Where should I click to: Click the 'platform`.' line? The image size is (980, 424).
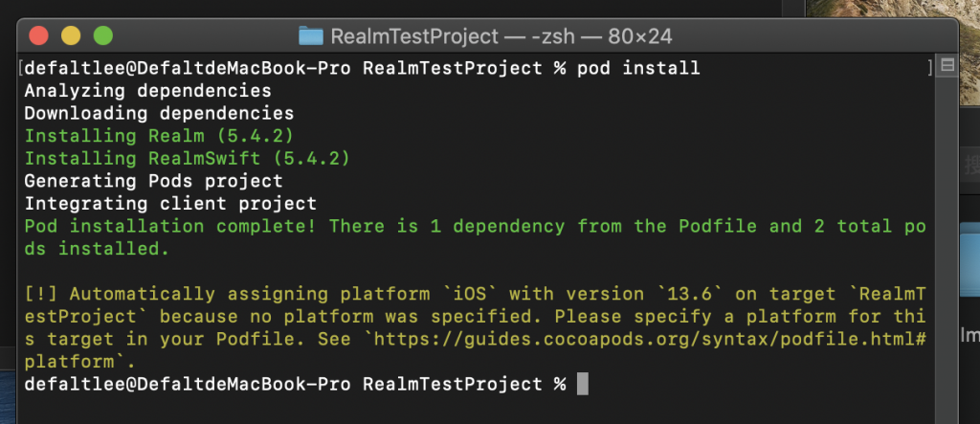80,362
